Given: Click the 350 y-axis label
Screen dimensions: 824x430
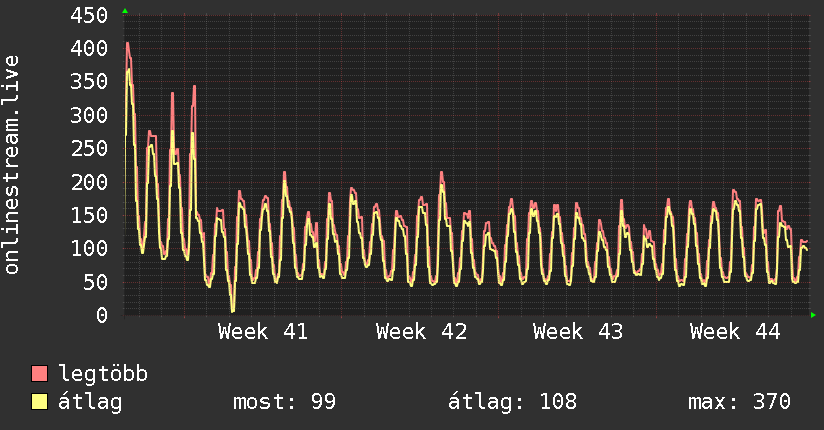Looking at the screenshot, I should click(89, 81).
